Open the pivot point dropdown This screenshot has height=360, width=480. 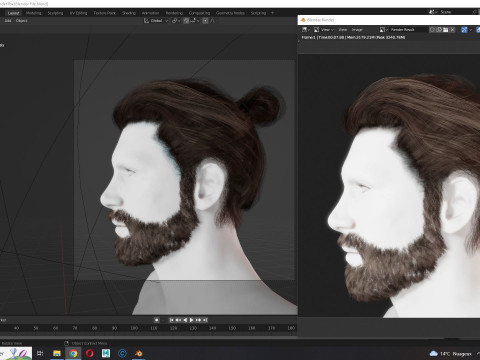coord(176,21)
